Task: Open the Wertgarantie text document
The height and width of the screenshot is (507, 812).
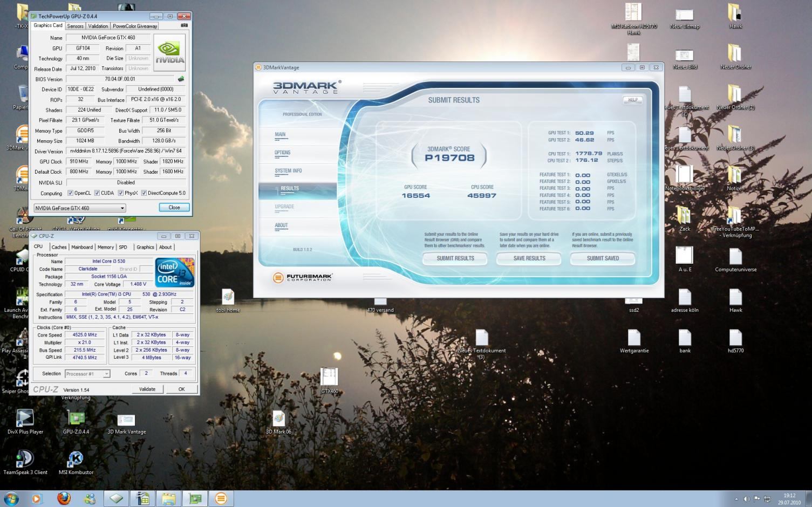Action: pyautogui.click(x=634, y=341)
